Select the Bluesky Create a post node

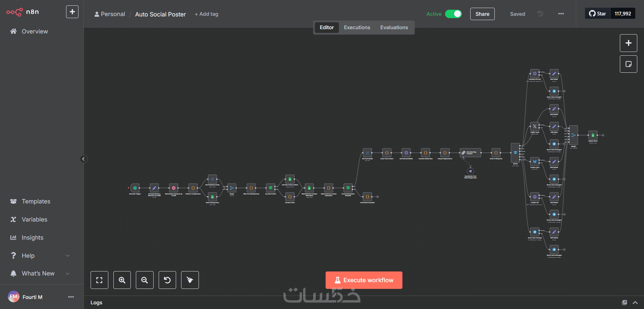click(535, 162)
